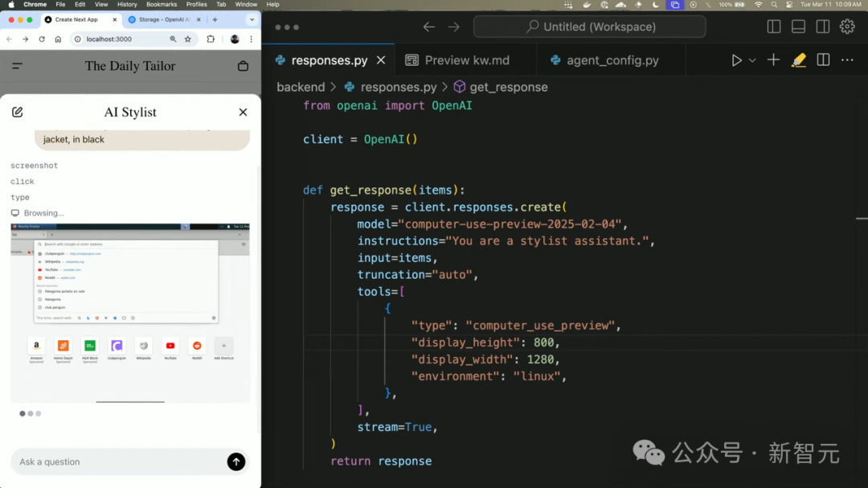Toggle the secondary side bar layout
The image size is (868, 488).
pos(822,26)
